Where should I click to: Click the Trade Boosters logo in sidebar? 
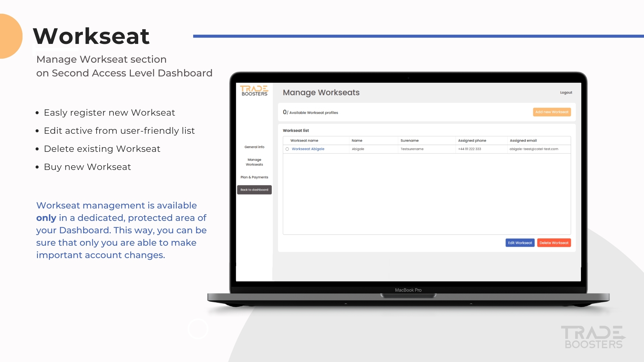point(254,90)
